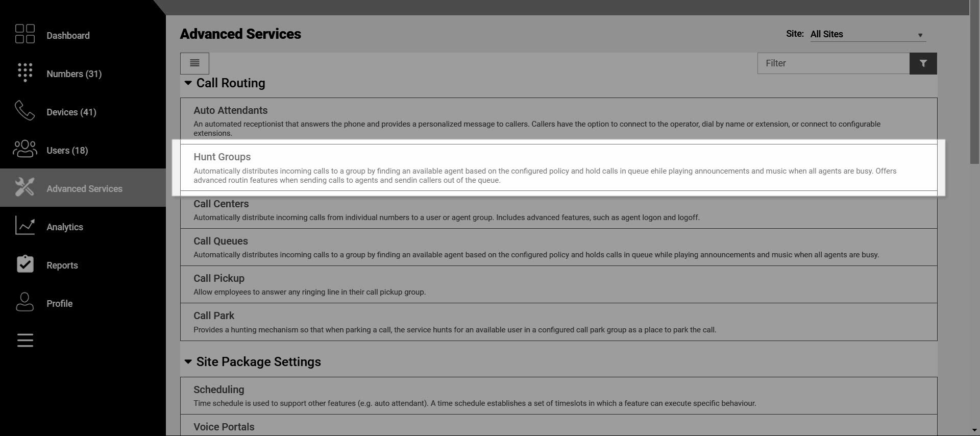This screenshot has height=436, width=980.
Task: Open Call Centers service
Action: point(558,210)
